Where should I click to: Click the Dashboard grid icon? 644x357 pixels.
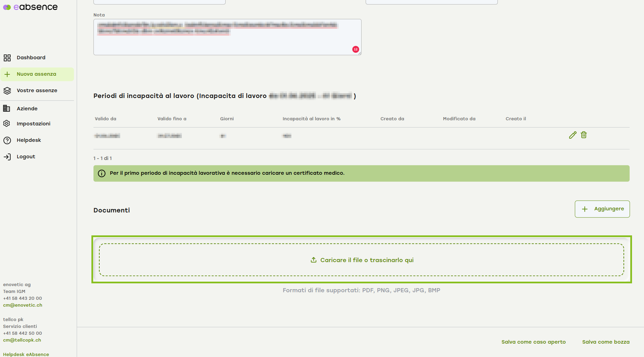point(7,58)
